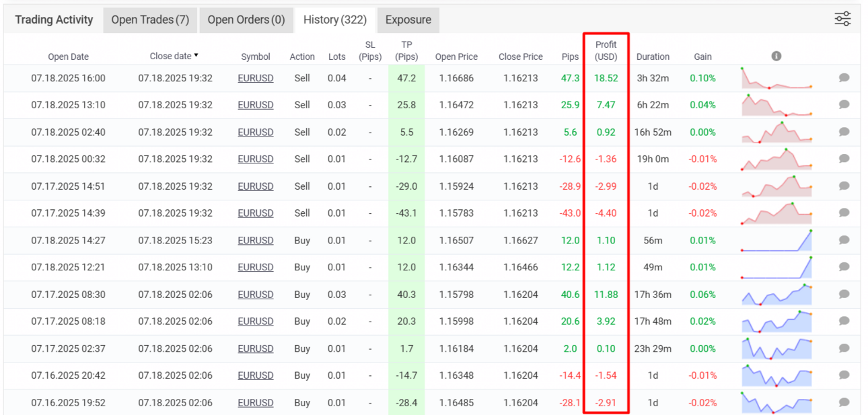Sort by Close date column arrow
The height and width of the screenshot is (415, 868).
pyautogui.click(x=196, y=56)
